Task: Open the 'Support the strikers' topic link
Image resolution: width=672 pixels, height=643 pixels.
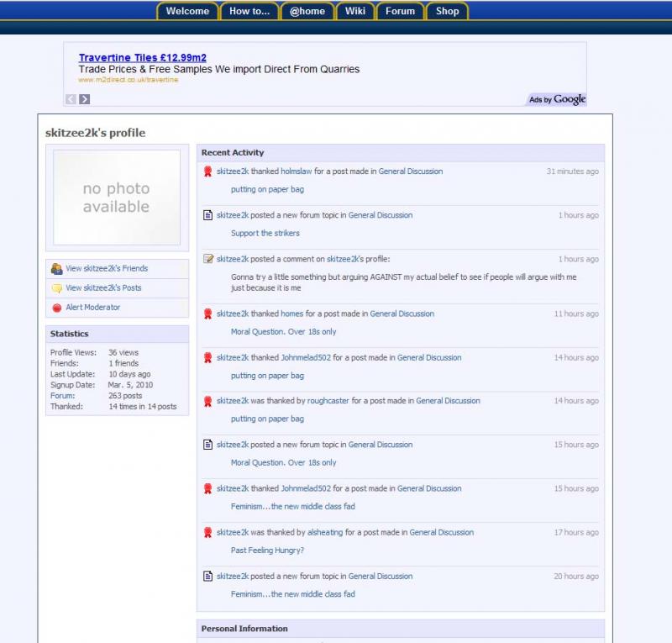Action: click(x=265, y=234)
